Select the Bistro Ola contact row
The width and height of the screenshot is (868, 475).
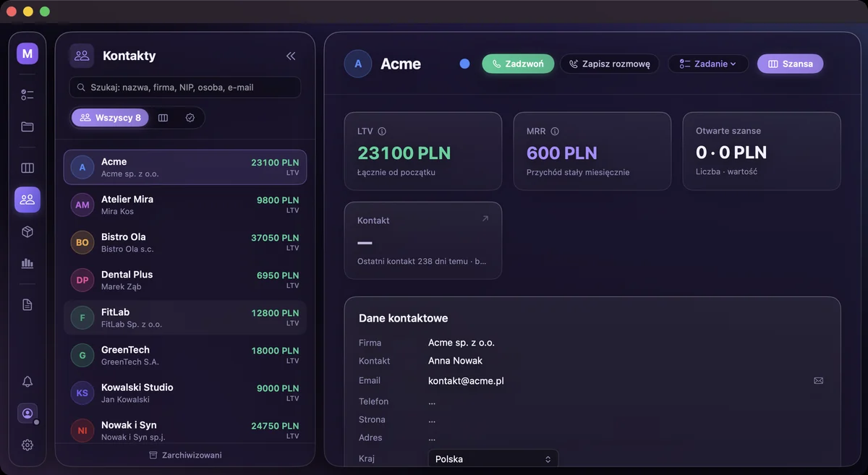(x=185, y=243)
